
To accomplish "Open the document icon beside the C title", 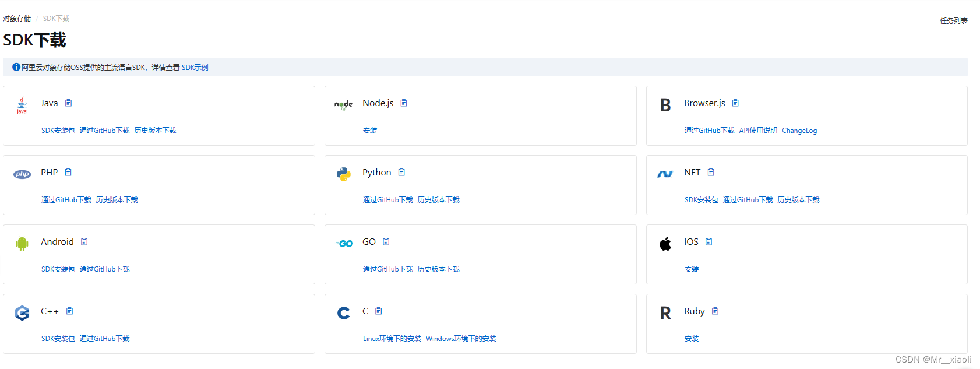I will (379, 311).
